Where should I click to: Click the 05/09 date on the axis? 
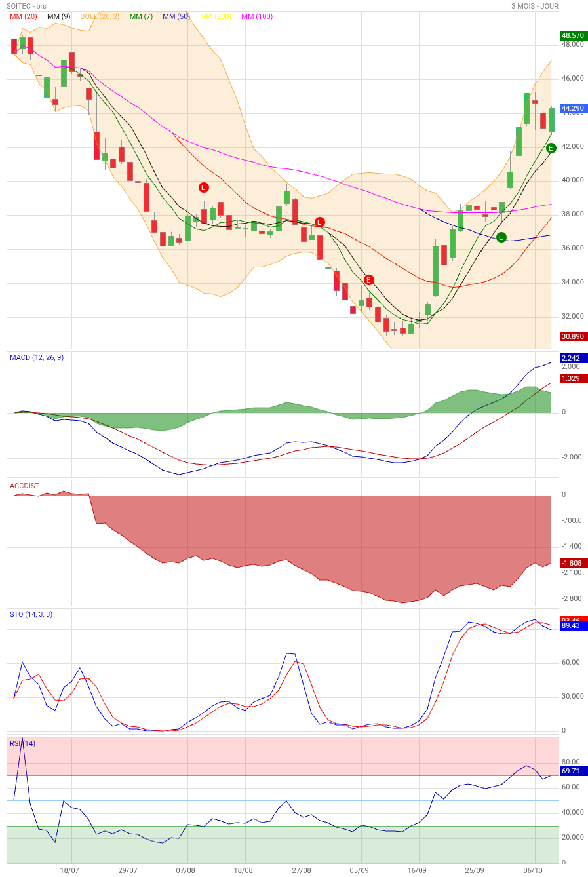click(x=359, y=871)
